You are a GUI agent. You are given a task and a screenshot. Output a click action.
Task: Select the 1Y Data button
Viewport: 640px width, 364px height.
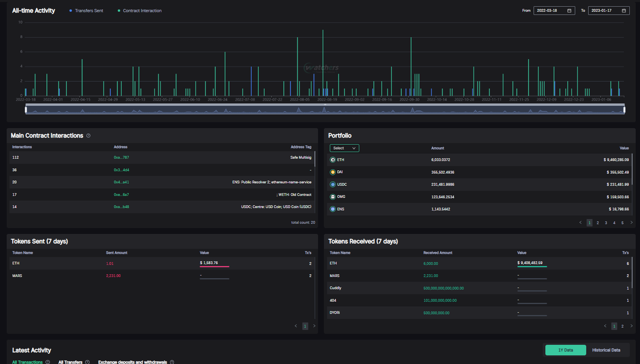pyautogui.click(x=565, y=350)
